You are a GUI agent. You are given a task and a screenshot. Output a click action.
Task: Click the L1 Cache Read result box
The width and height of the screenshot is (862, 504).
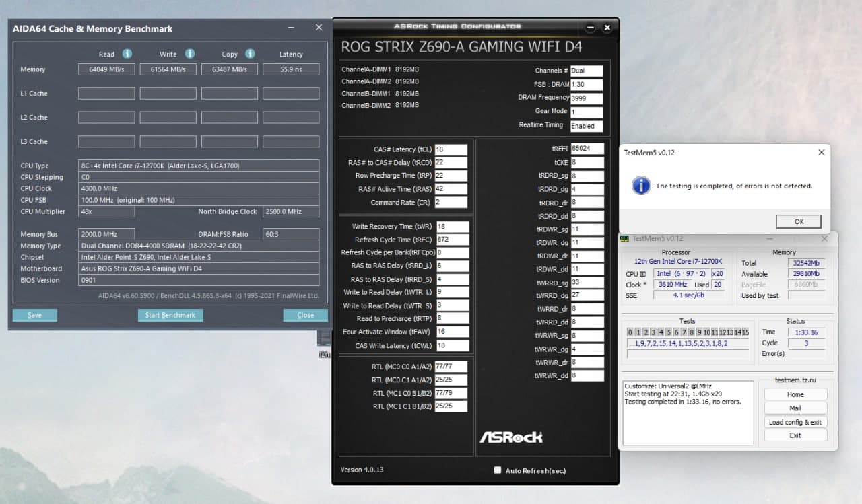click(106, 94)
